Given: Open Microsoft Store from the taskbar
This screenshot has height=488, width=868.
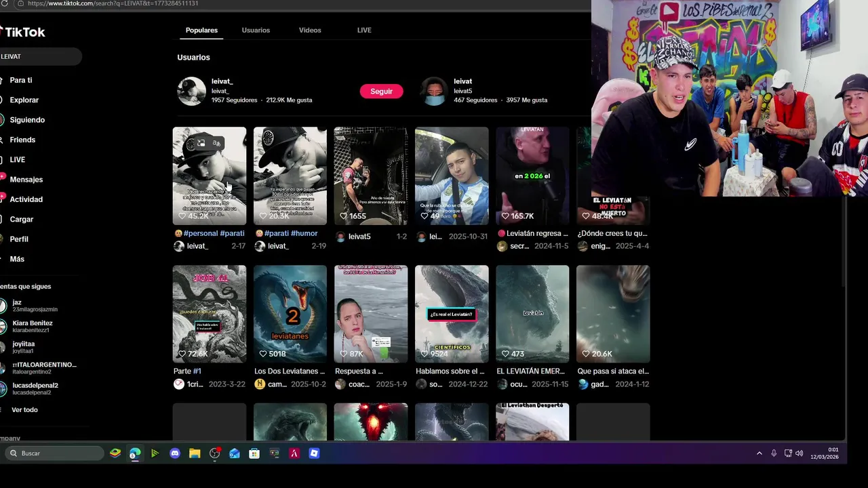Looking at the screenshot, I should click(254, 453).
